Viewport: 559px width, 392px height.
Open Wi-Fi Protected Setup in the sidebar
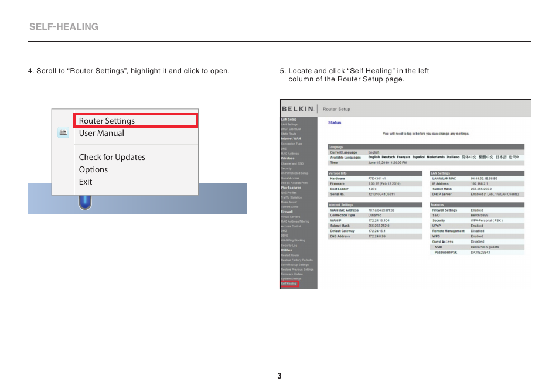pyautogui.click(x=295, y=173)
